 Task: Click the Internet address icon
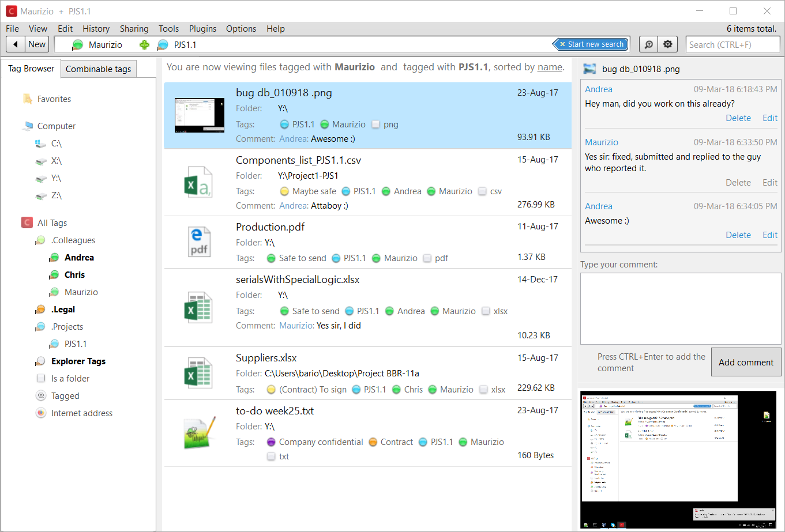(x=40, y=413)
